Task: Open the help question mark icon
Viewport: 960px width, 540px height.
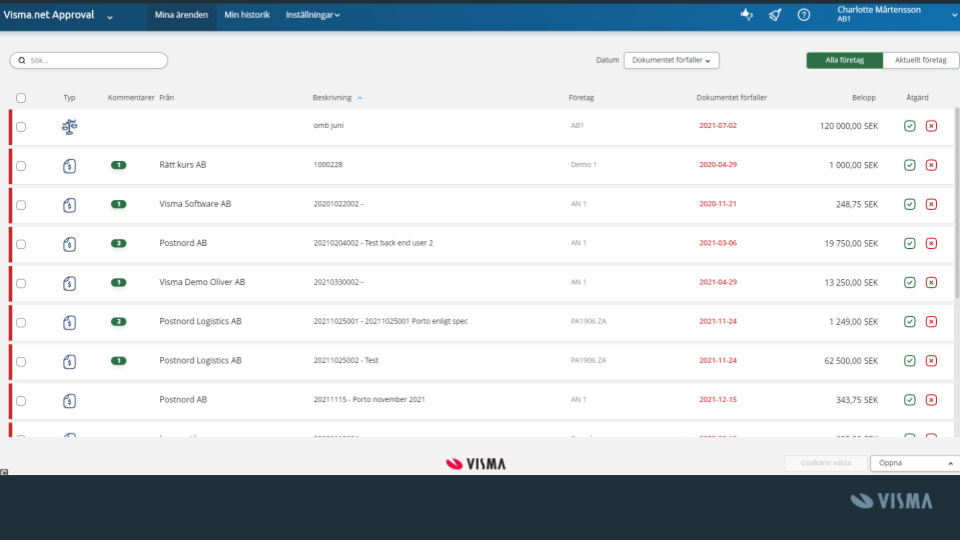Action: click(804, 15)
